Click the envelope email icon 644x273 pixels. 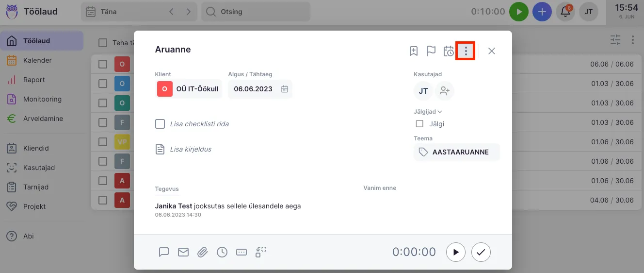pos(183,252)
